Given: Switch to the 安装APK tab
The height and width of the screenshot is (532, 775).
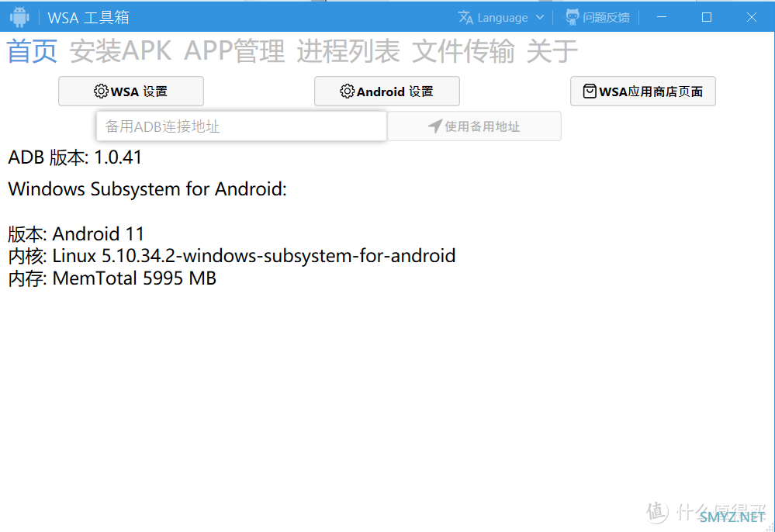Looking at the screenshot, I should coord(120,51).
